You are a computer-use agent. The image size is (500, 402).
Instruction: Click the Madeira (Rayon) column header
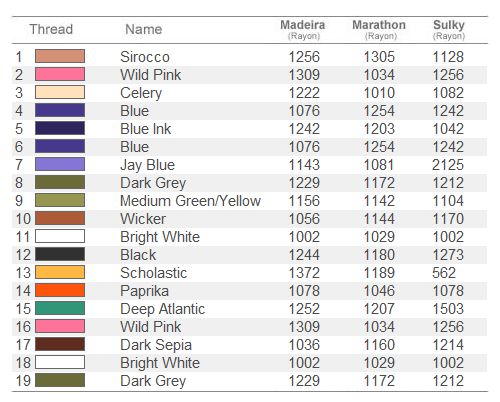[303, 29]
